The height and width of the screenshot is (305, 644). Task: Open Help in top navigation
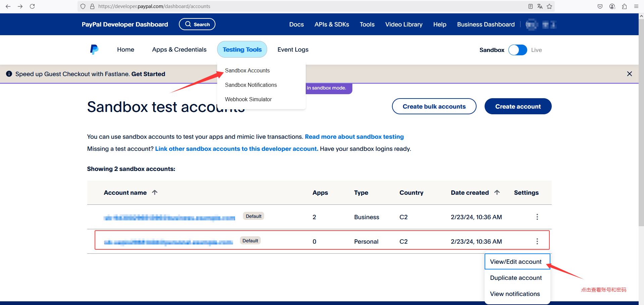click(440, 24)
